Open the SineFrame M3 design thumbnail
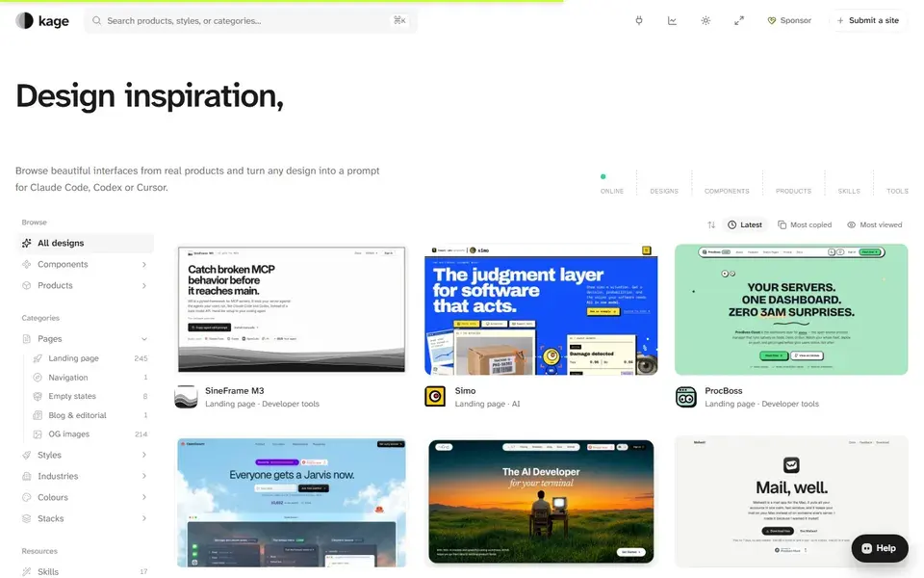The image size is (924, 578). click(x=292, y=309)
